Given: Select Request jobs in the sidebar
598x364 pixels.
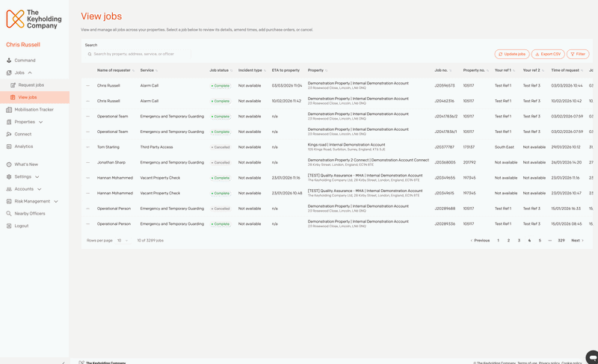Looking at the screenshot, I should click(34, 85).
